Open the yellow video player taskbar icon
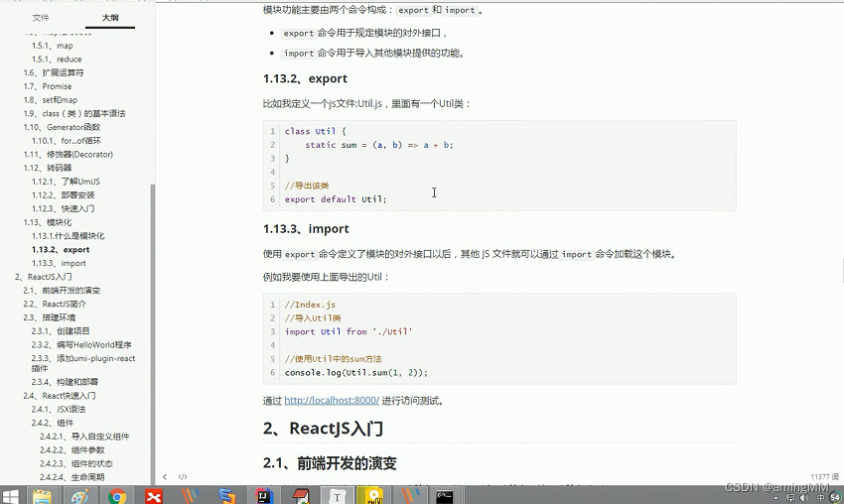 [x=373, y=496]
